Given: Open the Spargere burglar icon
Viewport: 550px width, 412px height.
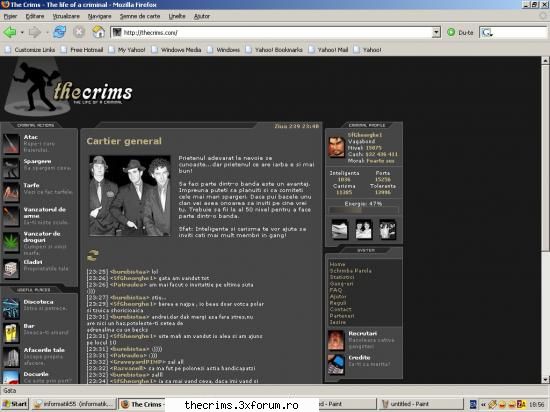Looking at the screenshot, I should [x=11, y=168].
